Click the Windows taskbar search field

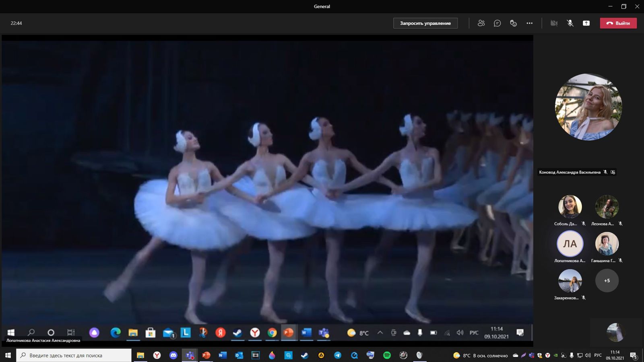point(74,355)
